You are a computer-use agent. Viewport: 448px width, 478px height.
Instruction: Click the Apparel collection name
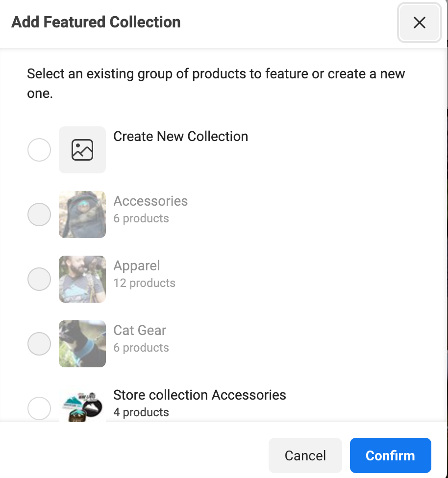(137, 265)
